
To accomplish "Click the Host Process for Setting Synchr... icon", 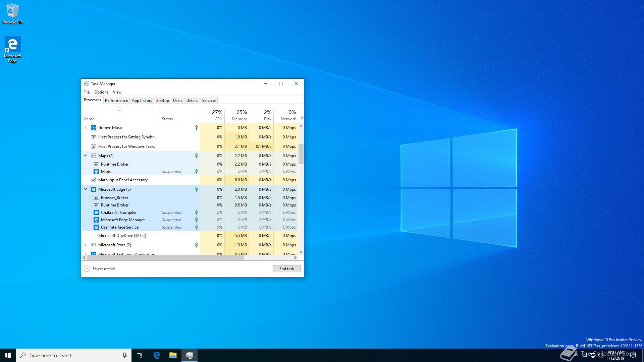I will 94,137.
